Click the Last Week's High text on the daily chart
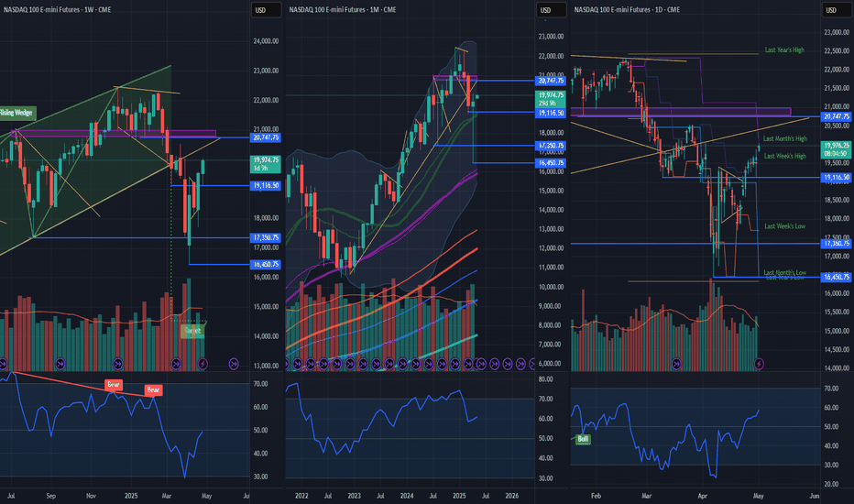This screenshot has width=854, height=504. 785,156
